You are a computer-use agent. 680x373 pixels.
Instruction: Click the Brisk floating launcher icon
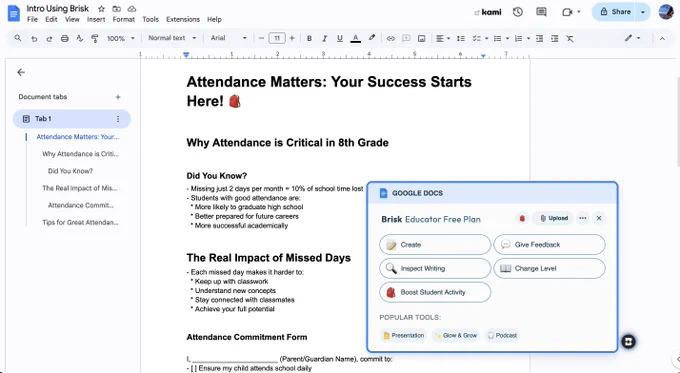click(628, 341)
